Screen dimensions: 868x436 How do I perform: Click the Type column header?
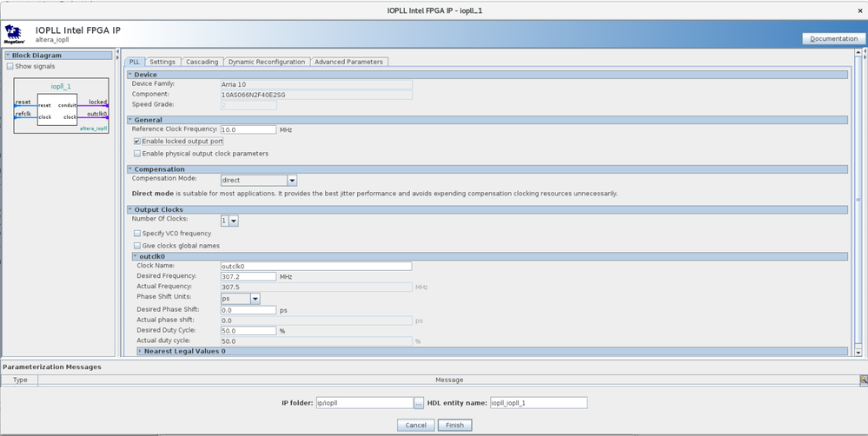coord(20,380)
